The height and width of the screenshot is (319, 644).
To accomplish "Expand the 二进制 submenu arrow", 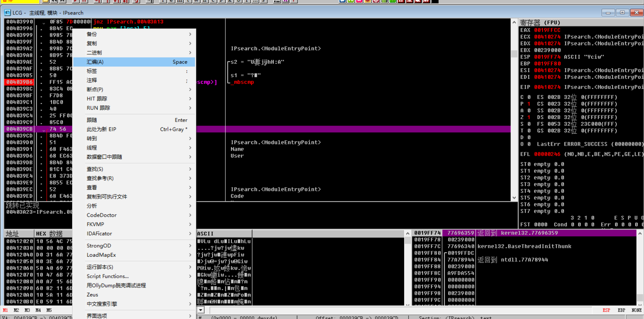I will (x=190, y=53).
